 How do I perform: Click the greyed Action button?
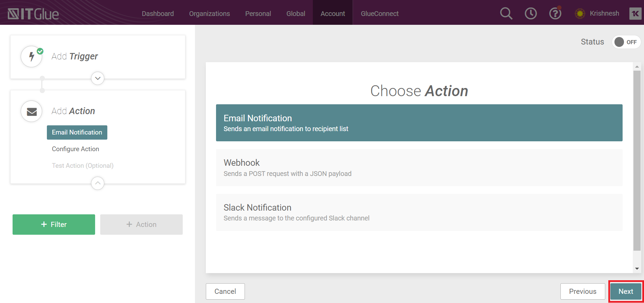click(141, 225)
